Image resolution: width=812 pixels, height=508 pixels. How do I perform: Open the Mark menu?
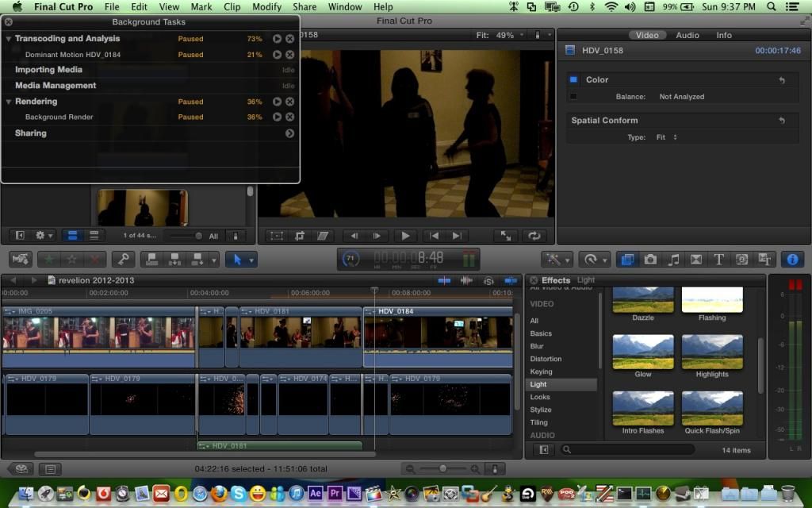pos(201,6)
